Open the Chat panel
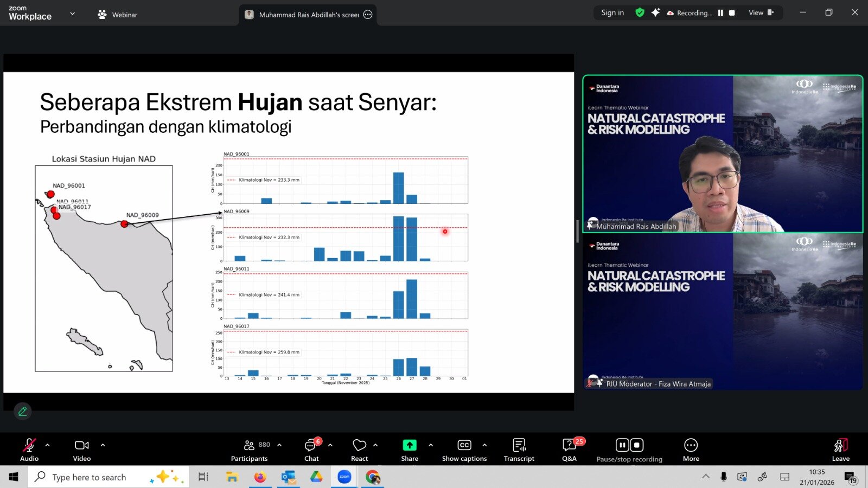The width and height of the screenshot is (868, 488). [311, 450]
